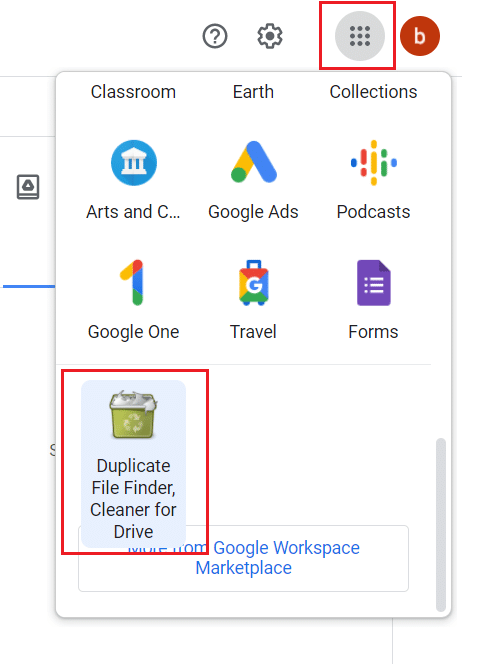Open the Forms app icon
Image resolution: width=478 pixels, height=664 pixels.
click(373, 282)
